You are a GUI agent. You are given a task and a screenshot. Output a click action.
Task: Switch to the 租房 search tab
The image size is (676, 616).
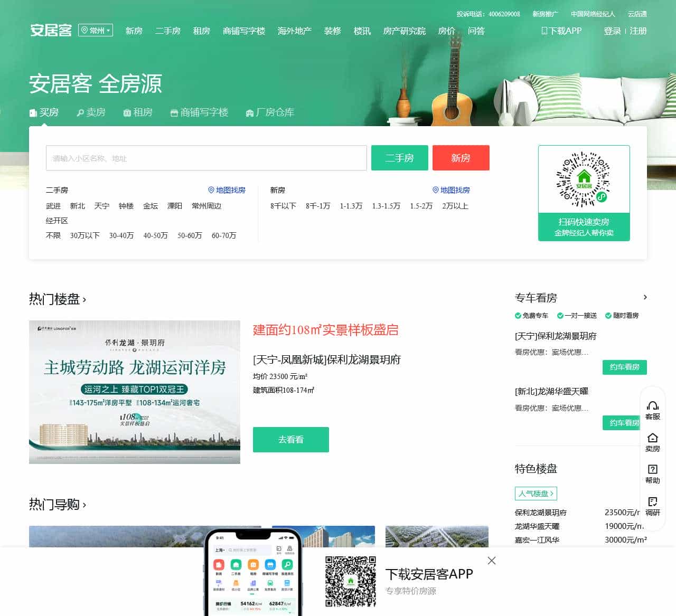(x=138, y=112)
